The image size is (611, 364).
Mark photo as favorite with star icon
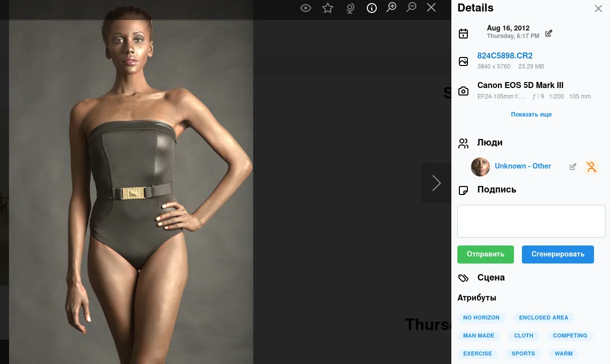[328, 8]
